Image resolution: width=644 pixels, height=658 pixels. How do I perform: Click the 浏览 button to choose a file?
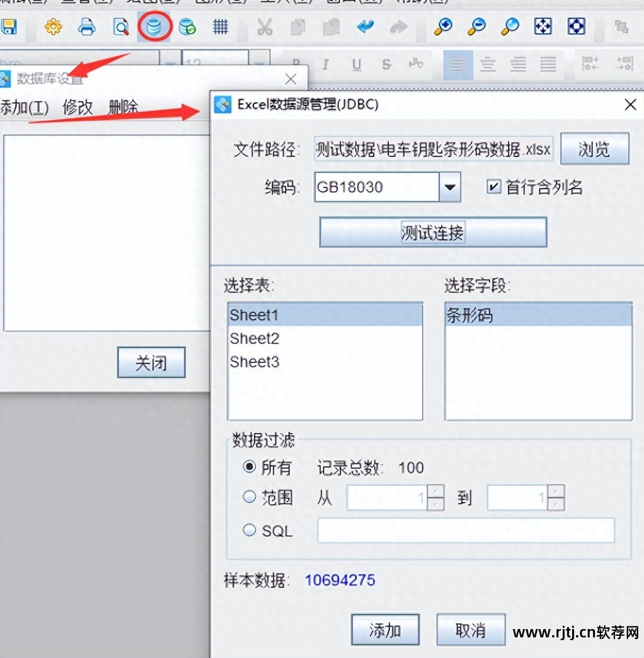point(594,149)
